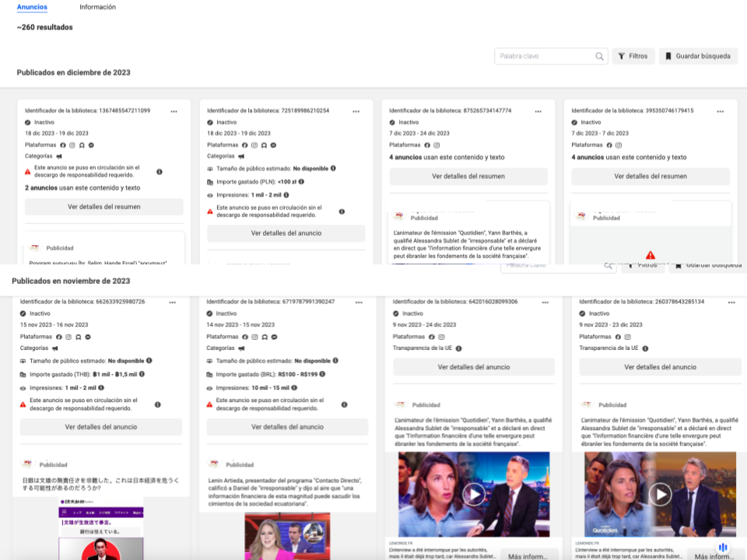The width and height of the screenshot is (747, 560).
Task: Switch to the Información tab
Action: (x=97, y=7)
